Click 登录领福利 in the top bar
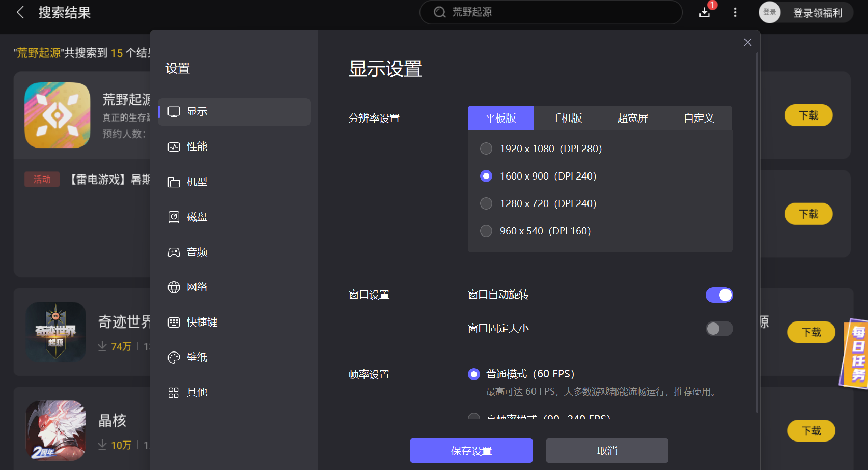The width and height of the screenshot is (868, 470). coord(818,13)
